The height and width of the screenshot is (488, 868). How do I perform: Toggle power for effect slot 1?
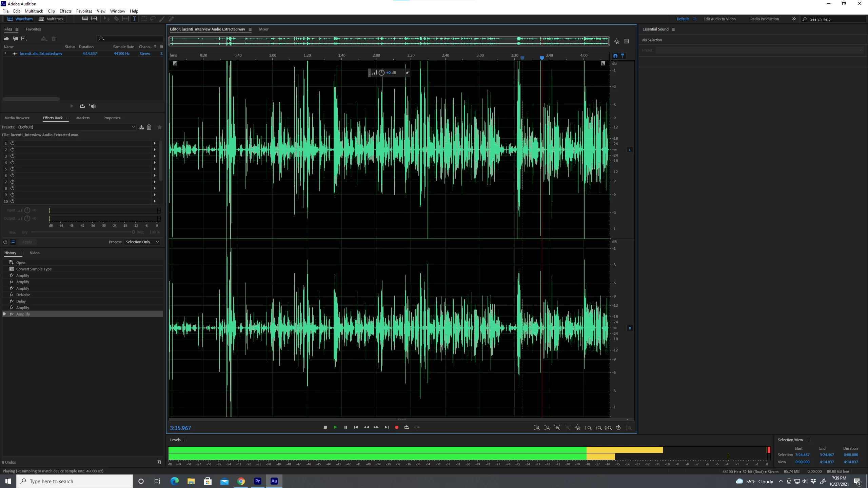point(12,143)
